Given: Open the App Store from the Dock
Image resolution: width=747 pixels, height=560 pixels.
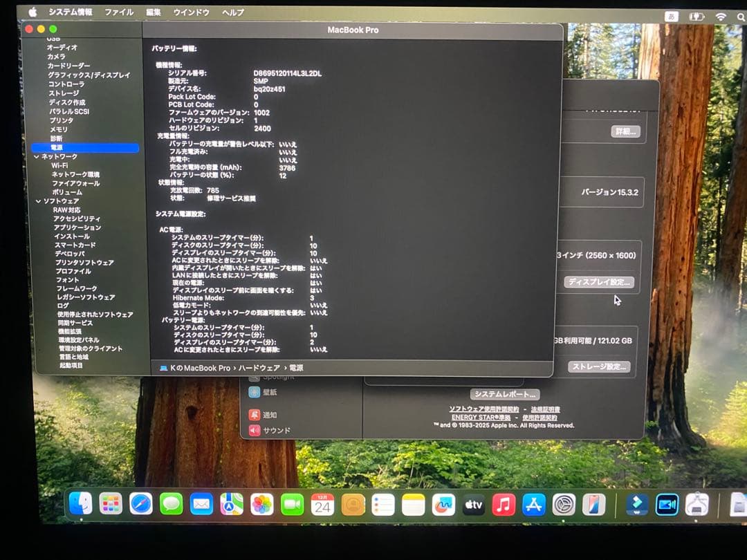Looking at the screenshot, I should point(534,505).
